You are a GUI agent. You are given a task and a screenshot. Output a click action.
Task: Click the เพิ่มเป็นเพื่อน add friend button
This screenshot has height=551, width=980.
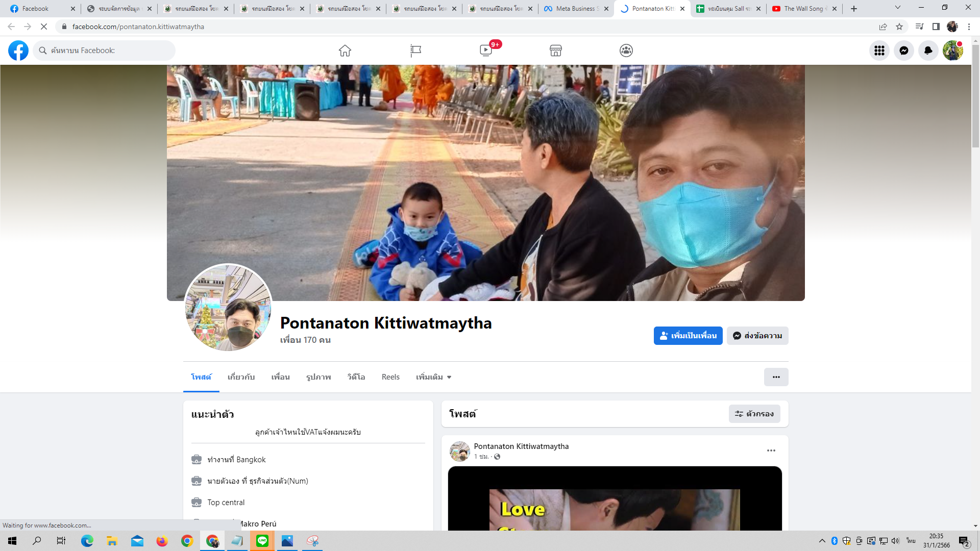click(688, 336)
